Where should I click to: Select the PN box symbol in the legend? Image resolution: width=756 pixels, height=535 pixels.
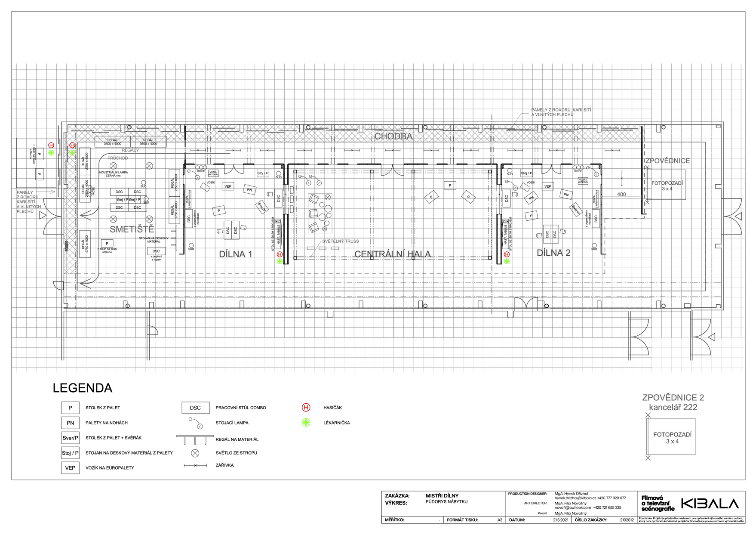click(x=70, y=423)
